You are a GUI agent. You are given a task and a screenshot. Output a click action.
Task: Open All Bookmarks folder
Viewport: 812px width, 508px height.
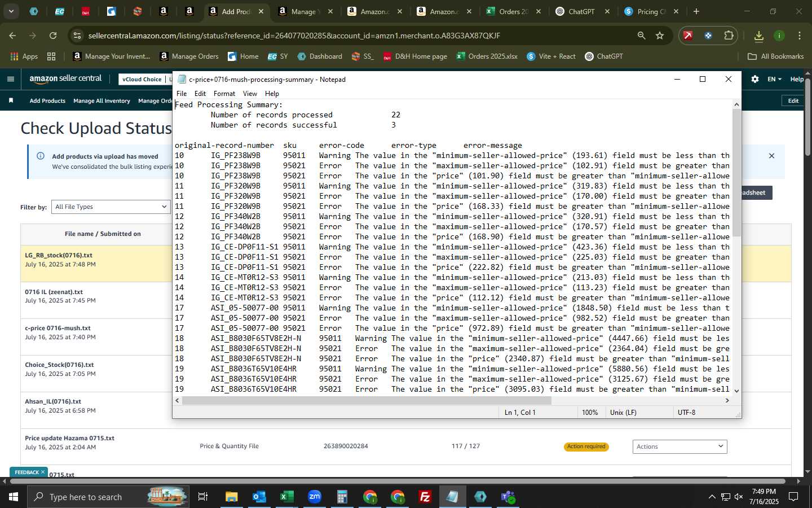pos(775,56)
